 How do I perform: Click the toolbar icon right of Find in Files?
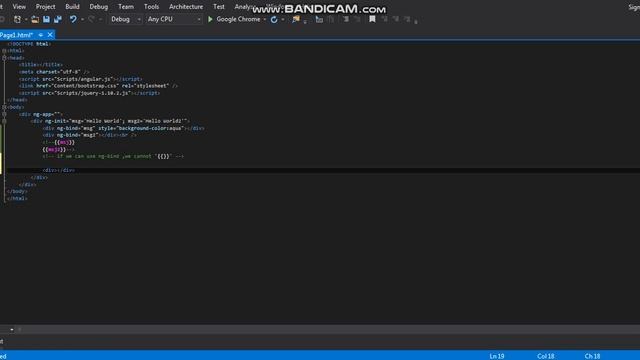point(319,19)
